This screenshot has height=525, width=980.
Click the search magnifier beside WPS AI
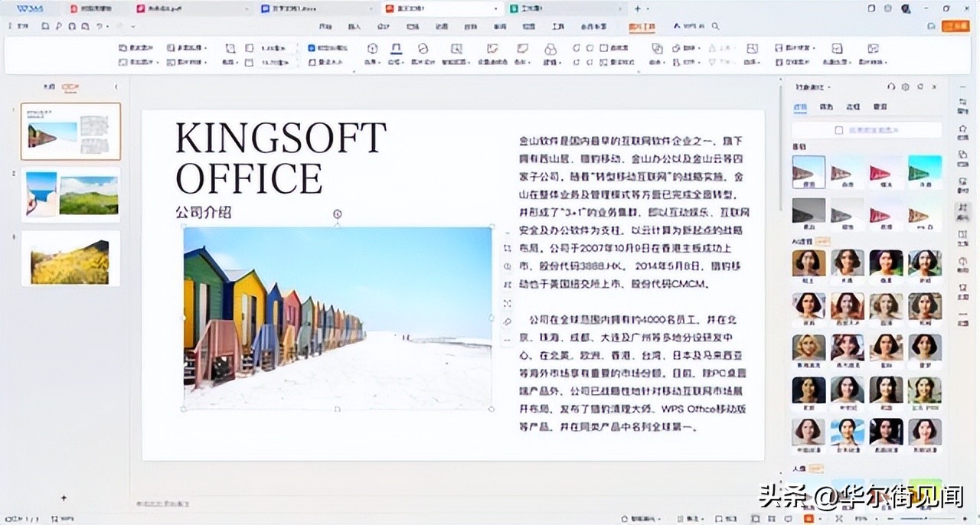point(715,26)
